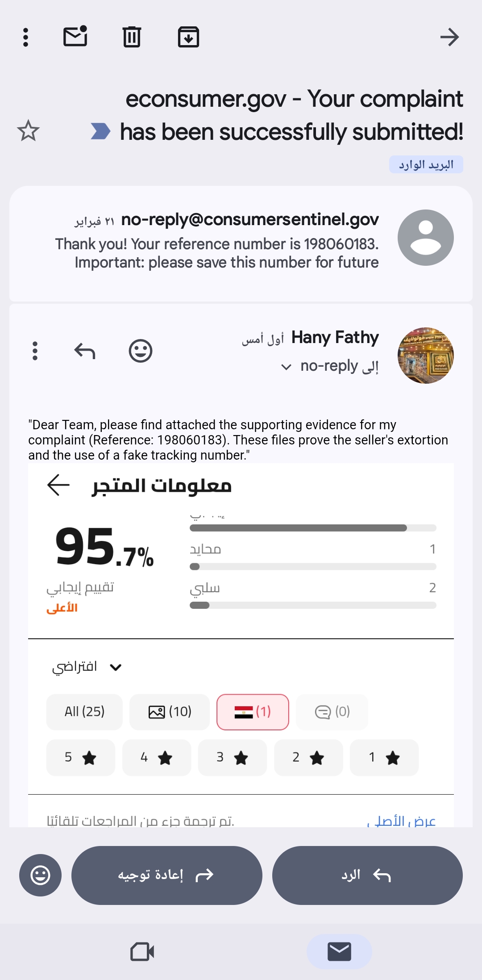Open Hany Fathy's profile picture
Viewport: 482px width, 980px height.
(x=425, y=356)
